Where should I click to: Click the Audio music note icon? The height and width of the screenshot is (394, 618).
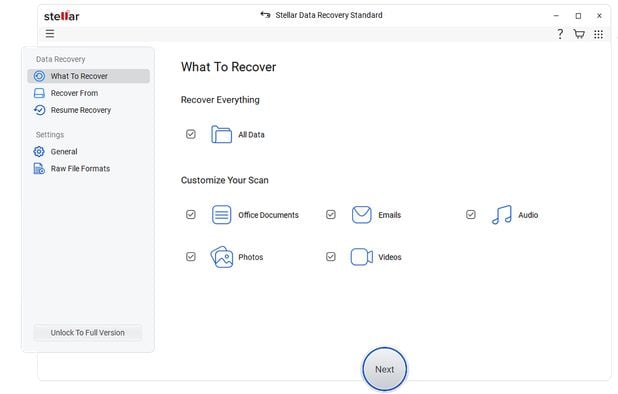(x=502, y=215)
